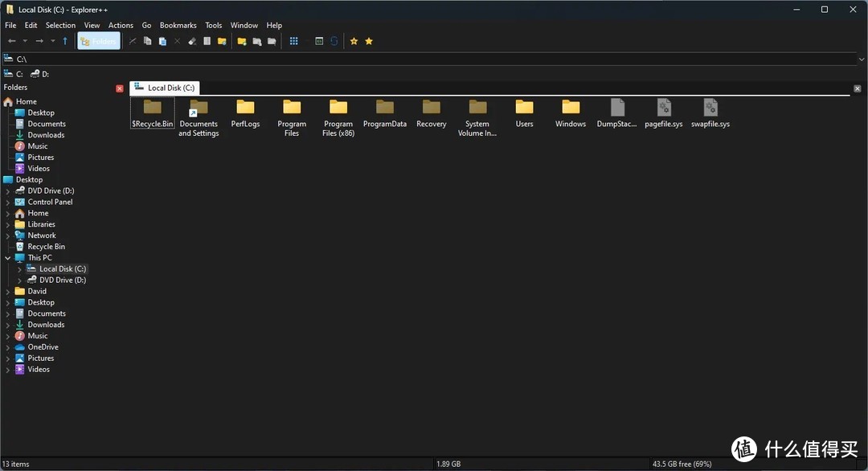Close the Folders pane with red X
This screenshot has height=471, width=868.
tap(120, 88)
